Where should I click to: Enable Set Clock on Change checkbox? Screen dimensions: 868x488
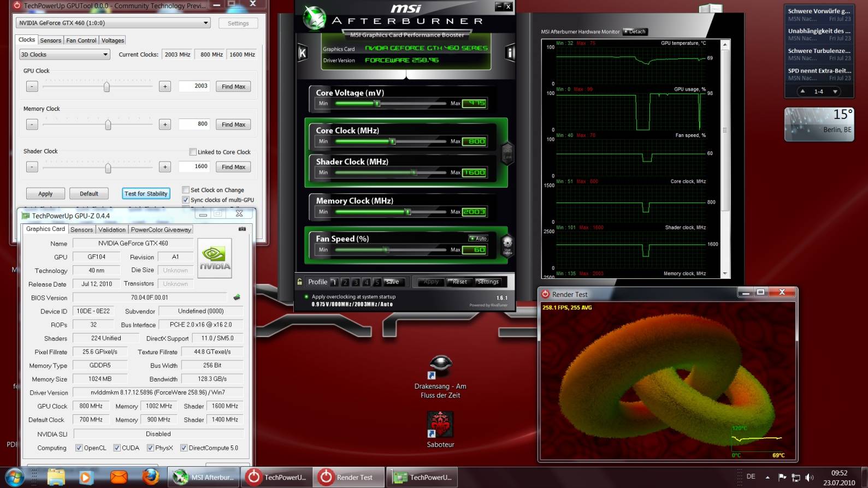186,190
